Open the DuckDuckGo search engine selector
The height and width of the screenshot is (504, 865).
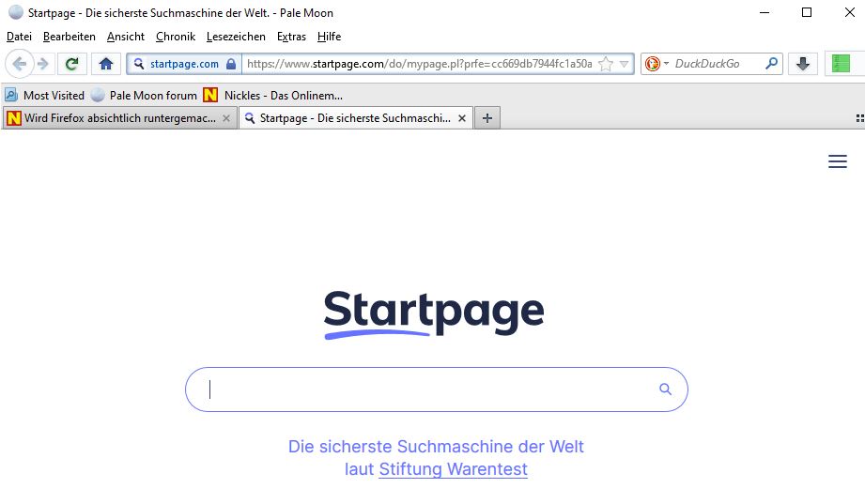(656, 64)
